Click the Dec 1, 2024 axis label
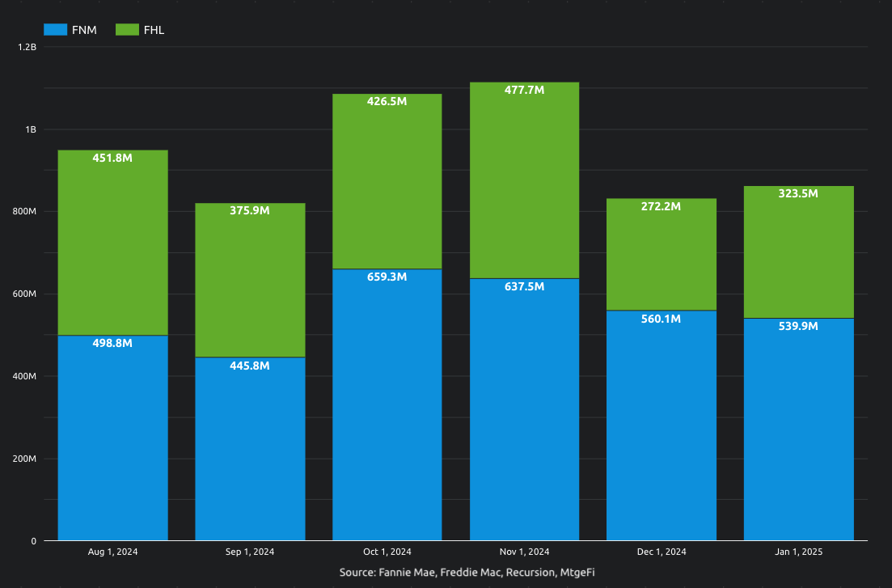The width and height of the screenshot is (892, 588). [x=662, y=552]
